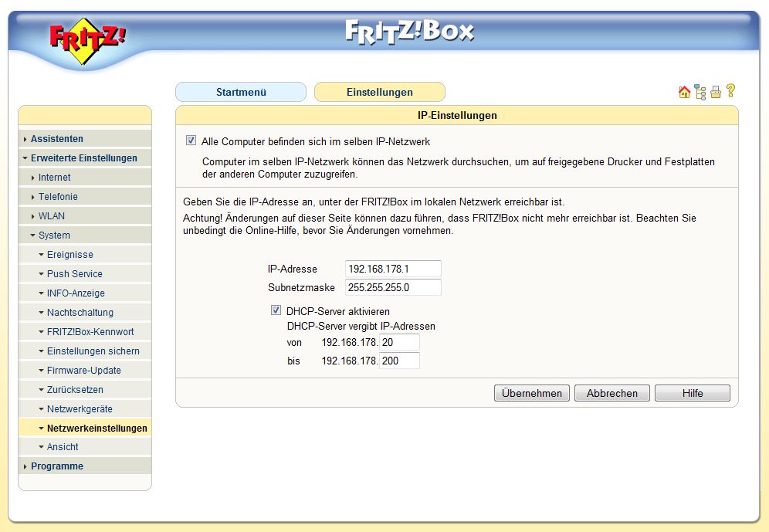This screenshot has height=532, width=769.
Task: Open help via the yellow question mark icon
Action: 730,90
